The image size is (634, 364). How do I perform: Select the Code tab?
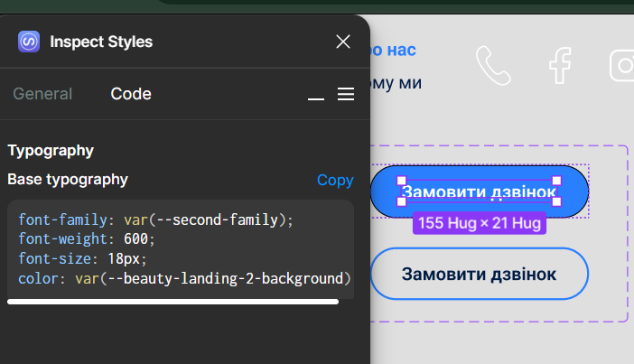tap(131, 94)
